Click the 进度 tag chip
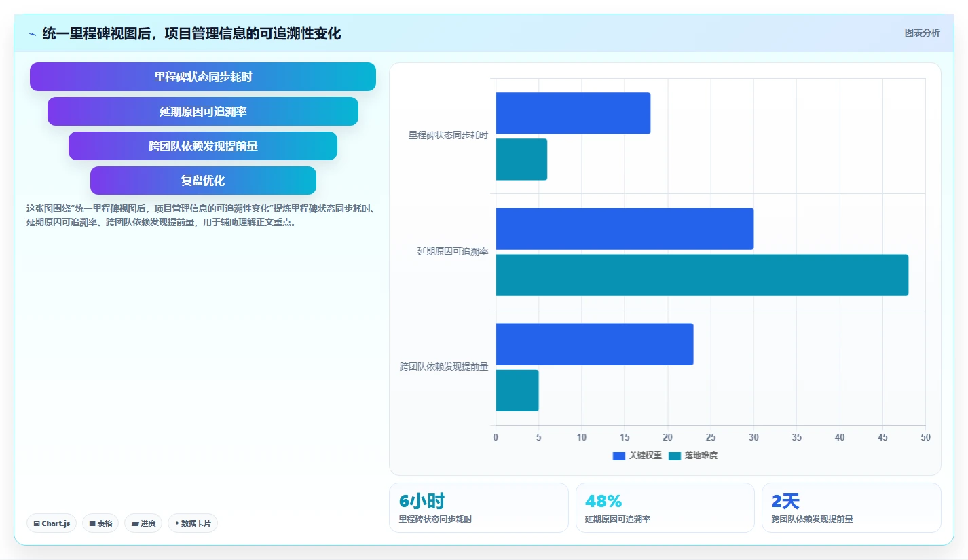This screenshot has height=560, width=968. 143,523
